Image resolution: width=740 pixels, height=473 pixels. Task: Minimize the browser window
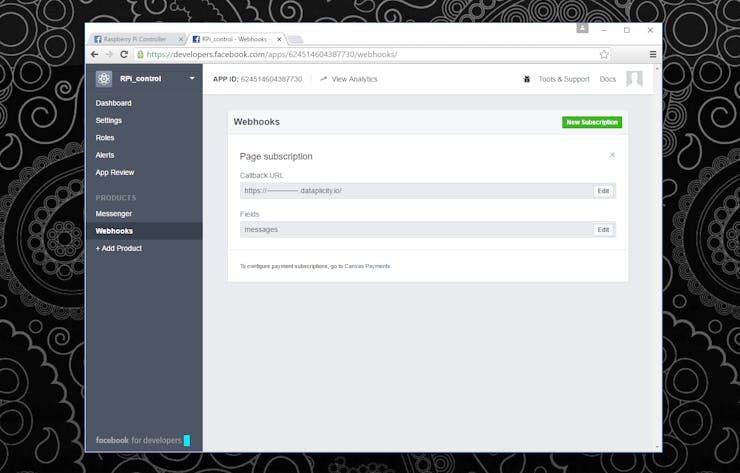[604, 30]
